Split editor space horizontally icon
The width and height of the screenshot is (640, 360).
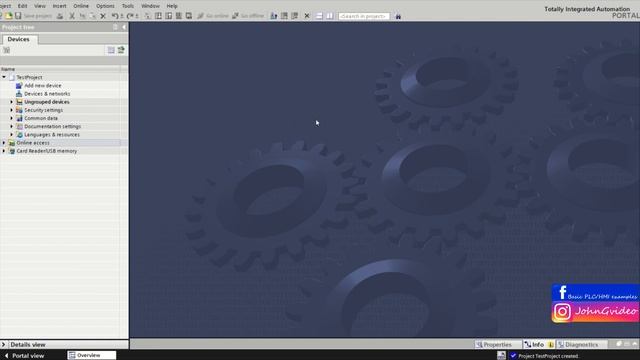pos(319,16)
